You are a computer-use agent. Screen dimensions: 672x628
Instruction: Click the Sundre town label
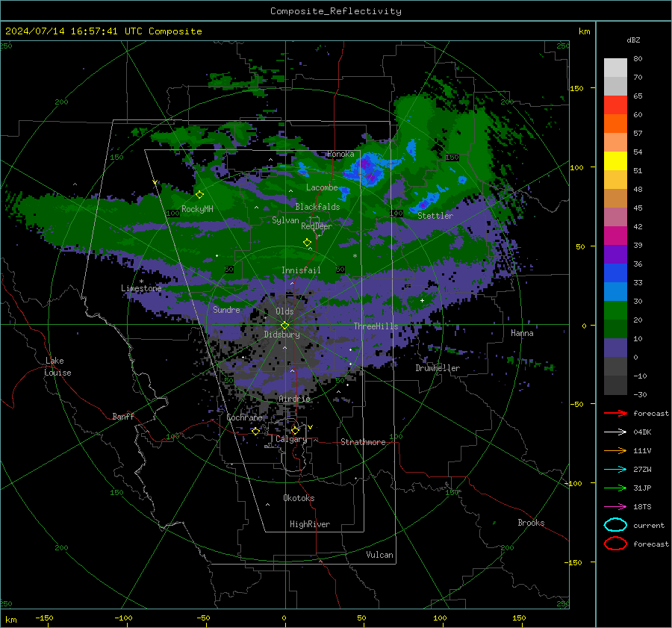click(x=226, y=309)
